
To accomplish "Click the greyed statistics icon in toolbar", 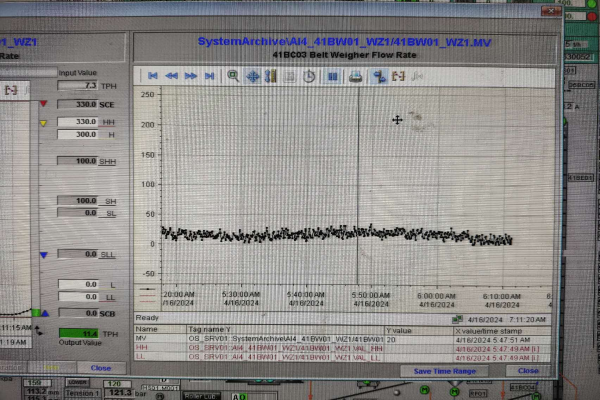I will pyautogui.click(x=417, y=77).
